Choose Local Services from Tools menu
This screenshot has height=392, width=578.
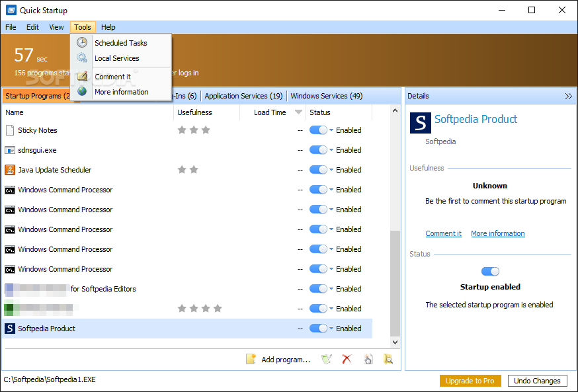120,58
